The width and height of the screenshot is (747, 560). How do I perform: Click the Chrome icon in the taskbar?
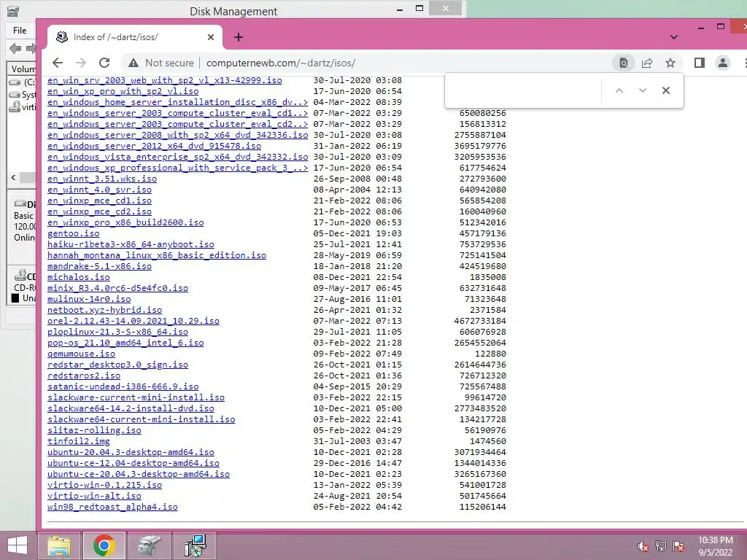[104, 545]
